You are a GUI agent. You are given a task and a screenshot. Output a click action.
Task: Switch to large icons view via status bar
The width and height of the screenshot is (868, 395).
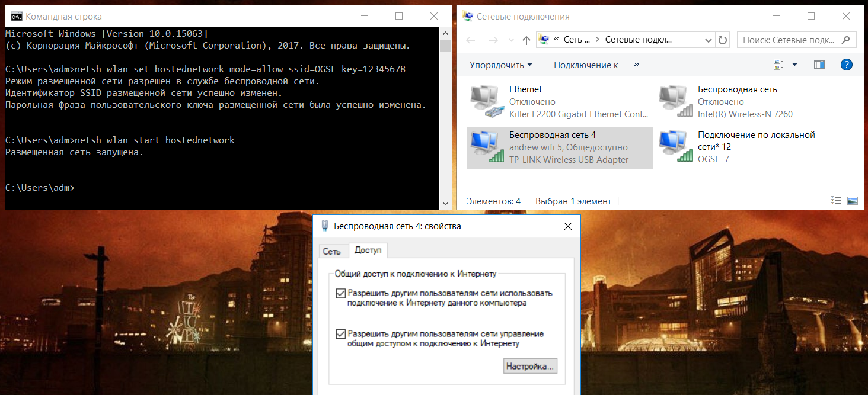853,201
